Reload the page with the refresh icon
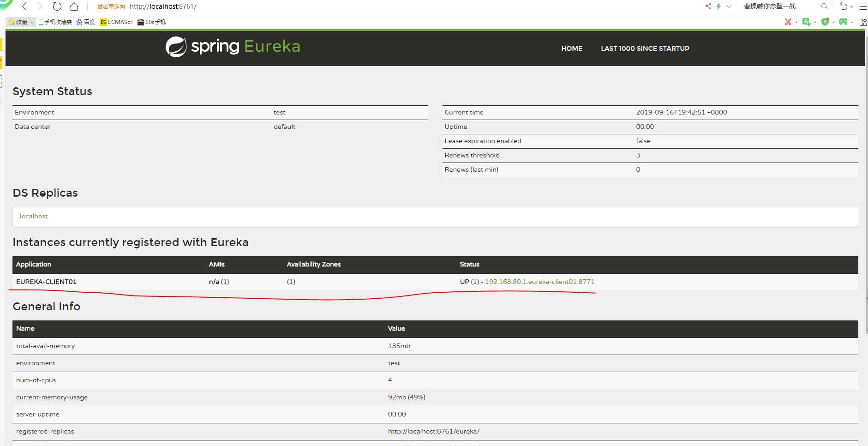Screen dimensions: 868x446 pyautogui.click(x=57, y=6)
